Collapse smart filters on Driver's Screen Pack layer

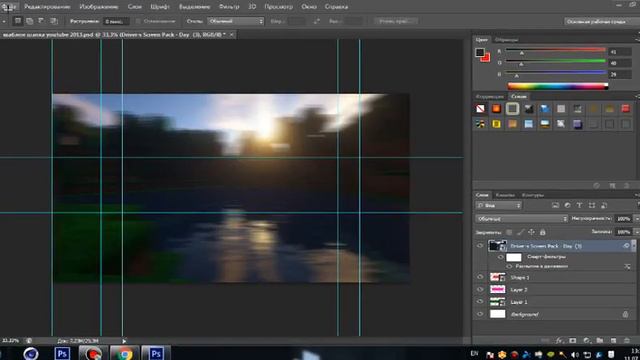(x=633, y=246)
